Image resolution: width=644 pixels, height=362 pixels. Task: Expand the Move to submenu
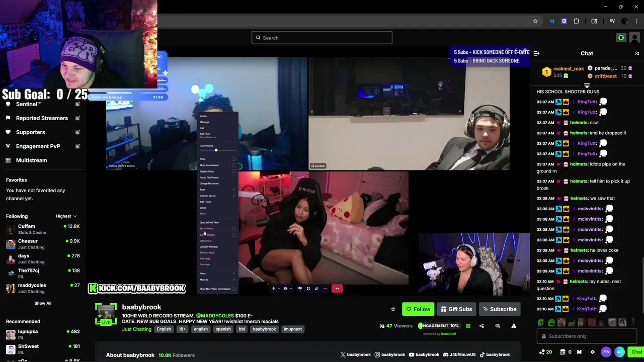pos(217,280)
